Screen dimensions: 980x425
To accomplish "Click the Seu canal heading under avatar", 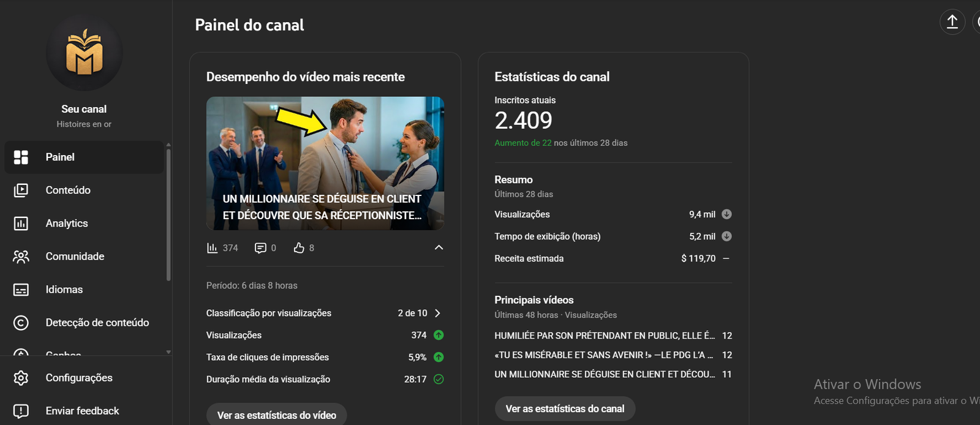I will 84,109.
